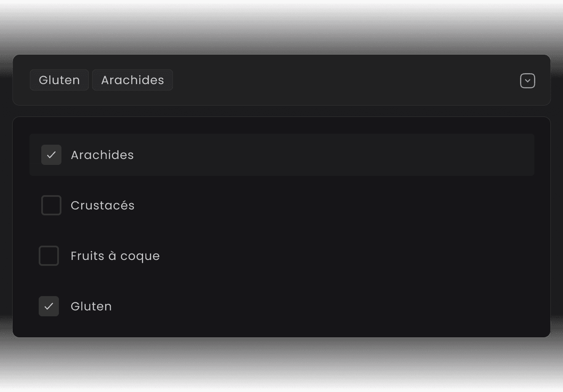Enable the Crustacés checkbox

tap(51, 205)
